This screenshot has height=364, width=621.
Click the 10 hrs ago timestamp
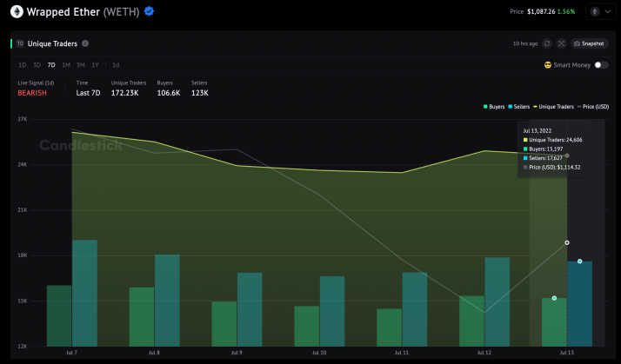[525, 43]
